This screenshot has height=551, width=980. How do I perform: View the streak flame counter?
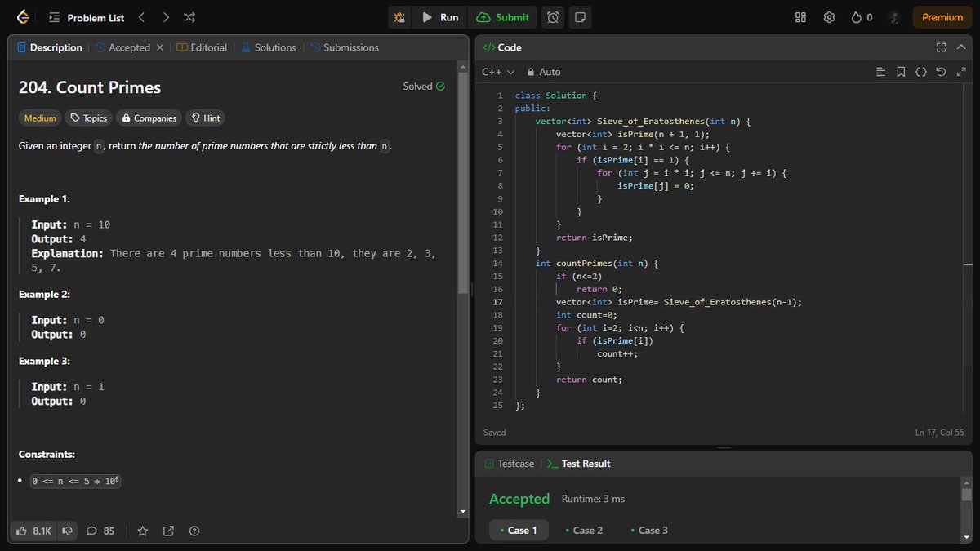[862, 17]
